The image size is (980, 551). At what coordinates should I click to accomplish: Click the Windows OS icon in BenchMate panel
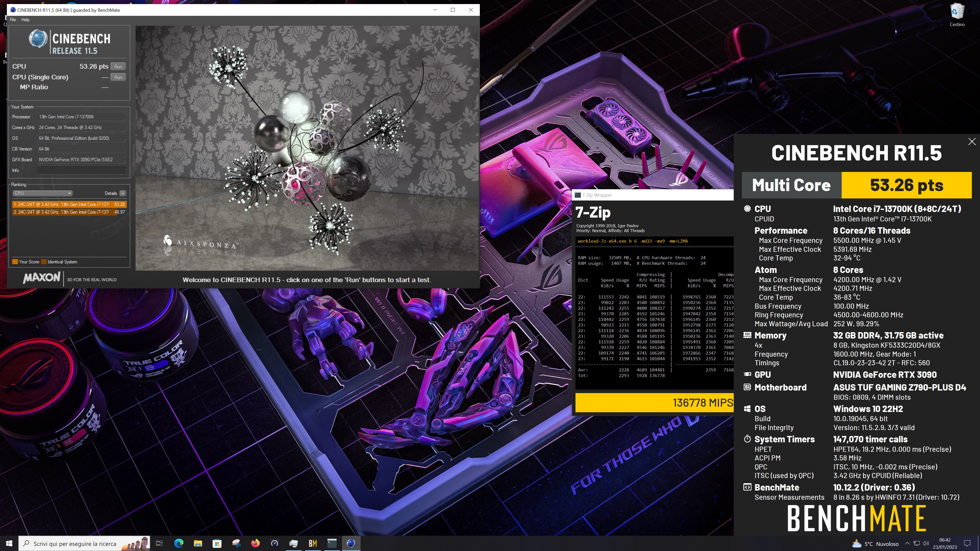coord(747,409)
